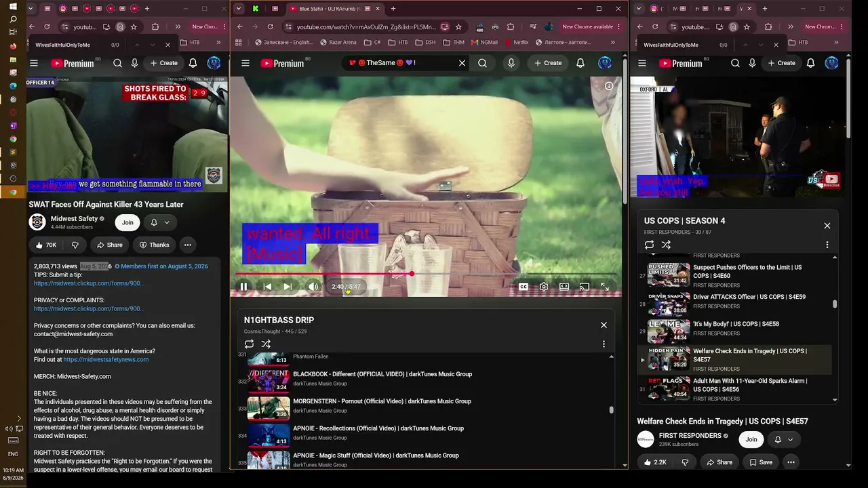Screen dimensions: 868x488
Task: Open a new tab in middle window
Action: (393, 9)
